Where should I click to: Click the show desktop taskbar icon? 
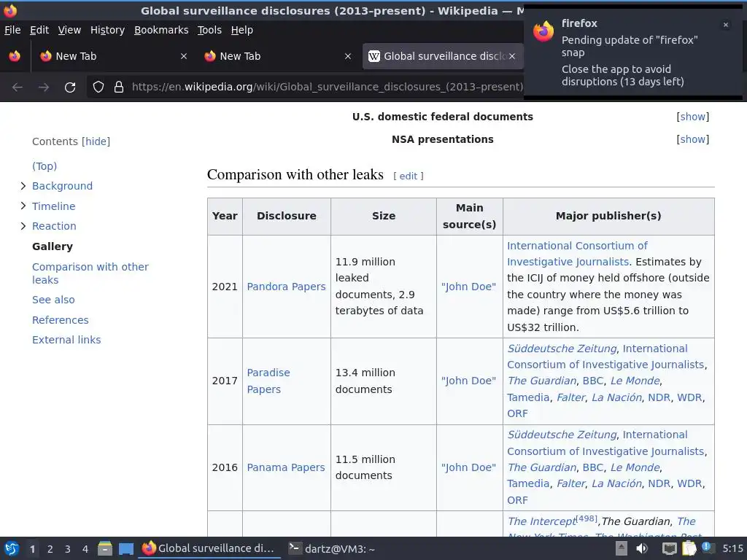tap(125, 549)
